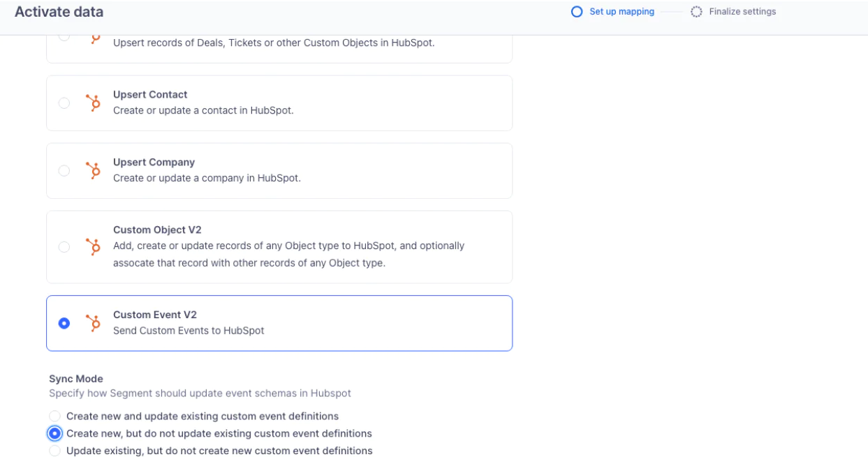Click the Activate data heading
The height and width of the screenshot is (457, 868).
59,11
